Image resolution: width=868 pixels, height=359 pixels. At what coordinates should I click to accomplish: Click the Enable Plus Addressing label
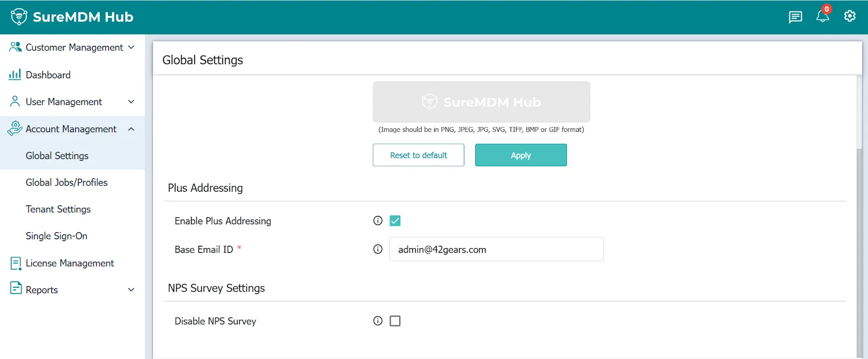pyautogui.click(x=223, y=221)
